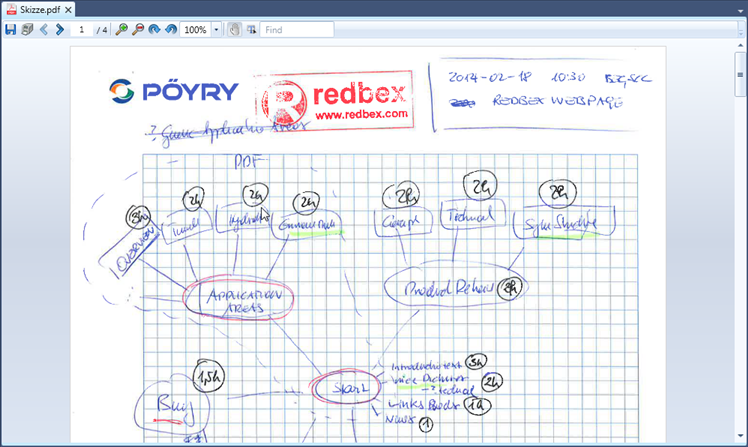Click the Find search box

click(x=296, y=30)
